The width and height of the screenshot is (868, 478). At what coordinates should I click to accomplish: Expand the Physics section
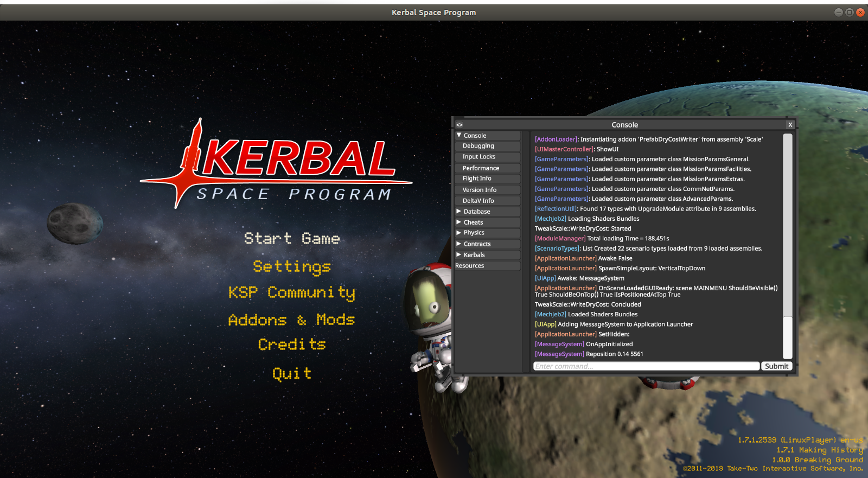pos(459,232)
